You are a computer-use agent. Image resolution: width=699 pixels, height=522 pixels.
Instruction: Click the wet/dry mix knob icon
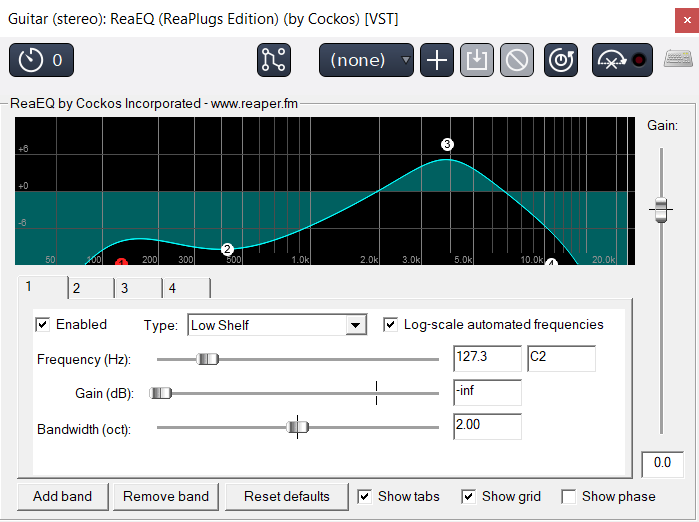pos(561,60)
